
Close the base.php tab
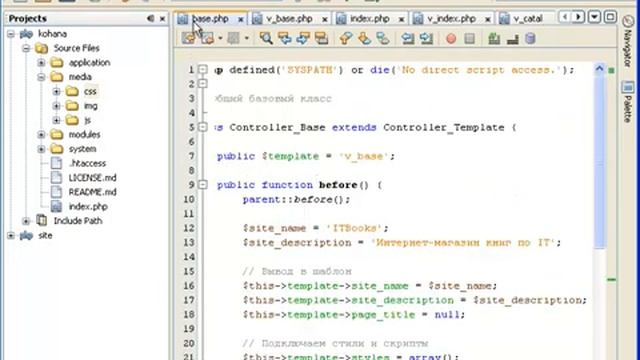point(241,19)
